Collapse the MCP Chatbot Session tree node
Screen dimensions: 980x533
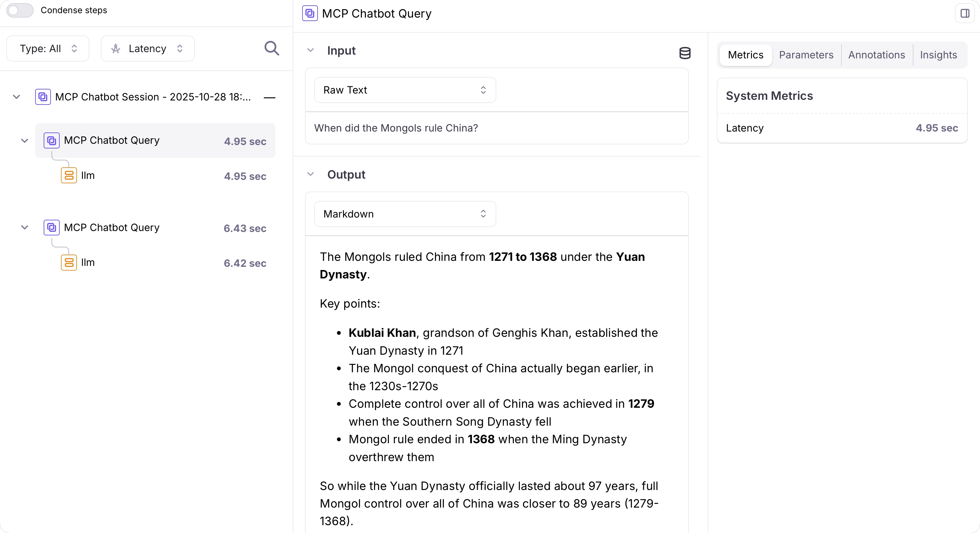coord(16,97)
